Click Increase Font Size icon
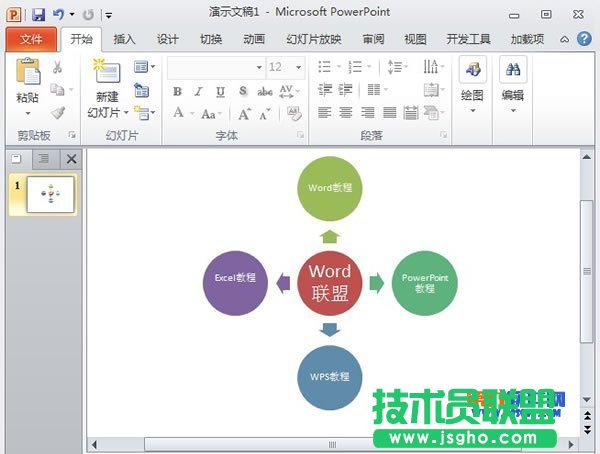The image size is (600, 454). pyautogui.click(x=245, y=114)
